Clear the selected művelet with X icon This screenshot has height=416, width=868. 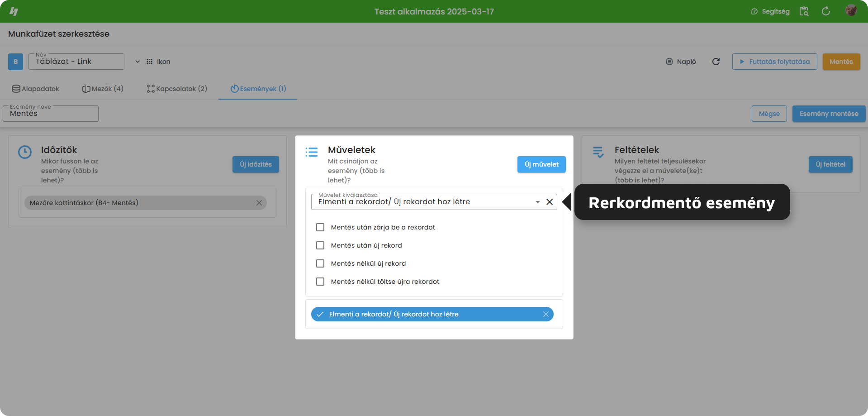click(x=550, y=202)
